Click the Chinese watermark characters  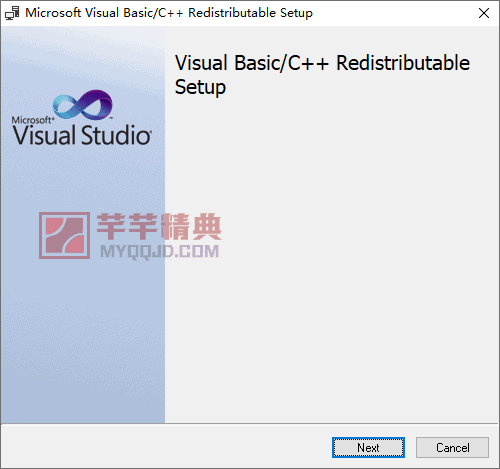[159, 227]
